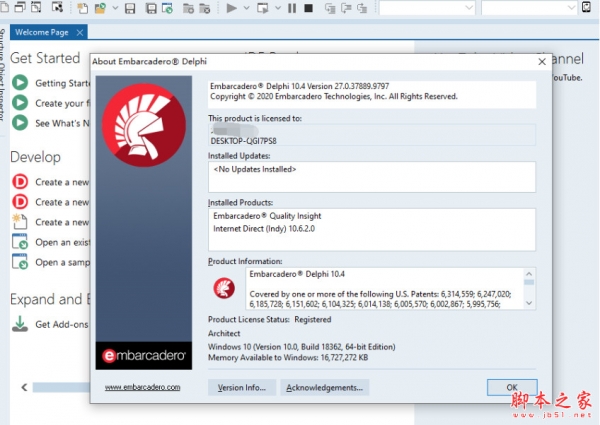Click the Toggle Form/Unit toolbar icon
Screen dimensions: 600x425
36,7
